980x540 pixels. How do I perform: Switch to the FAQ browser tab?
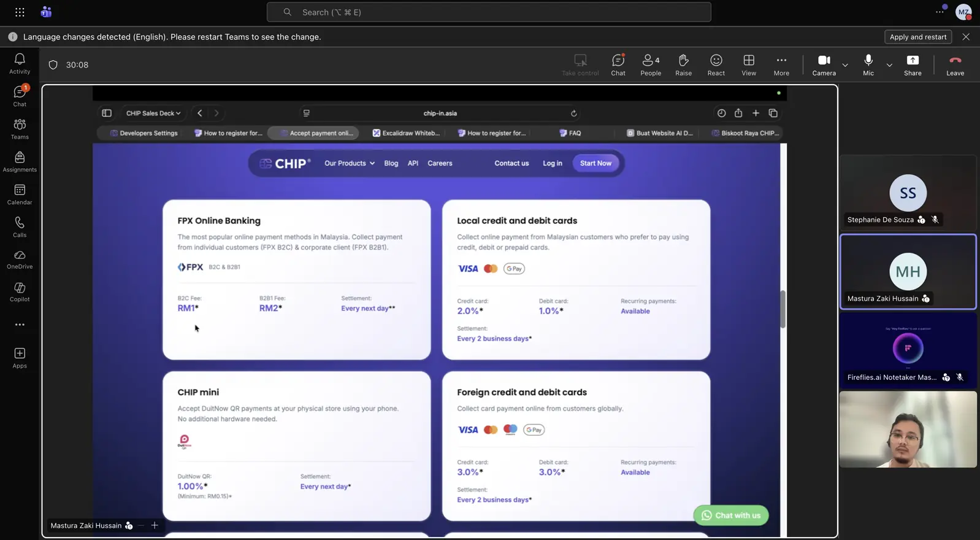tap(570, 133)
